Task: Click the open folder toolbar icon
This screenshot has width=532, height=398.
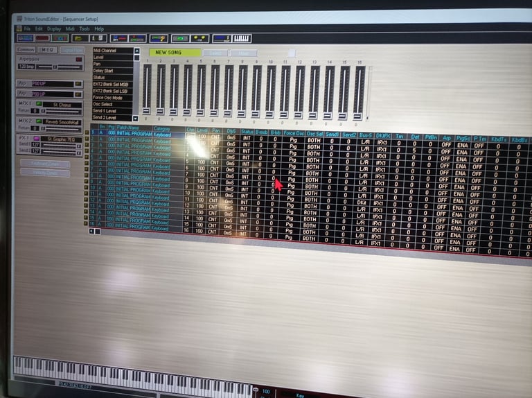Action: [x=80, y=38]
